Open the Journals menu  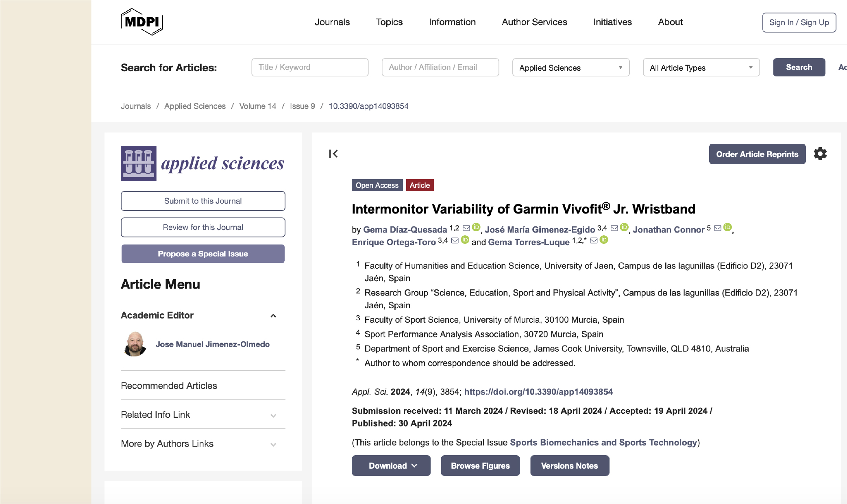[332, 22]
